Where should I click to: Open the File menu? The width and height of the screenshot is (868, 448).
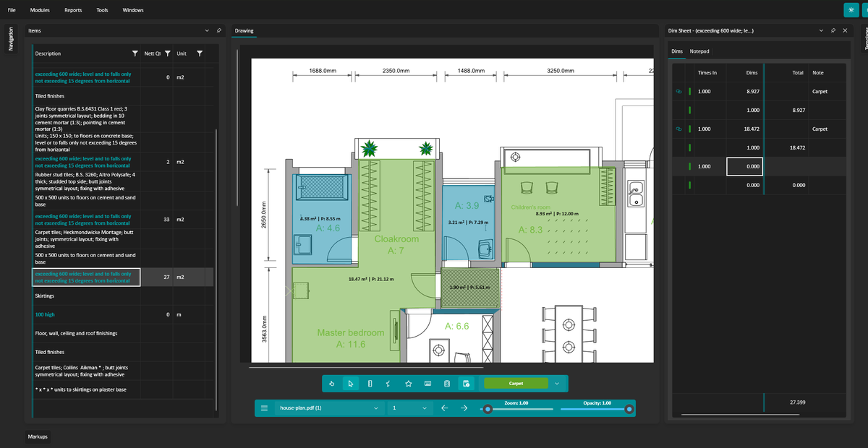tap(12, 10)
